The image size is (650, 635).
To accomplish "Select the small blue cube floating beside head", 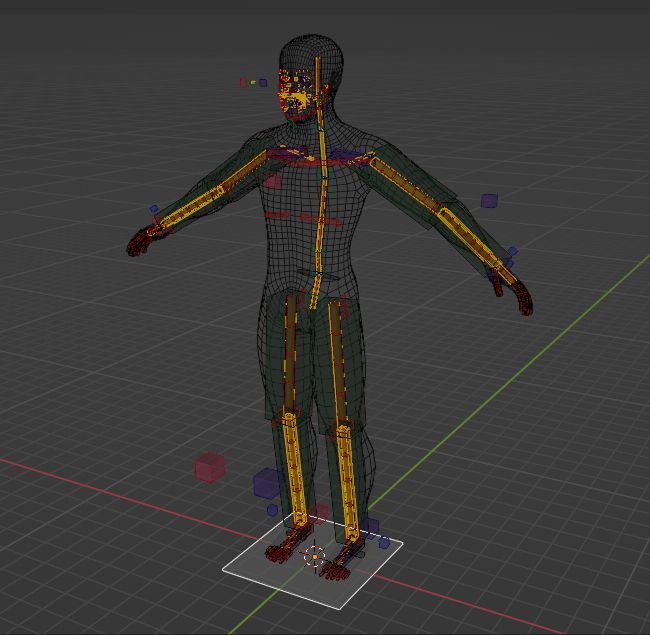I will [x=263, y=83].
